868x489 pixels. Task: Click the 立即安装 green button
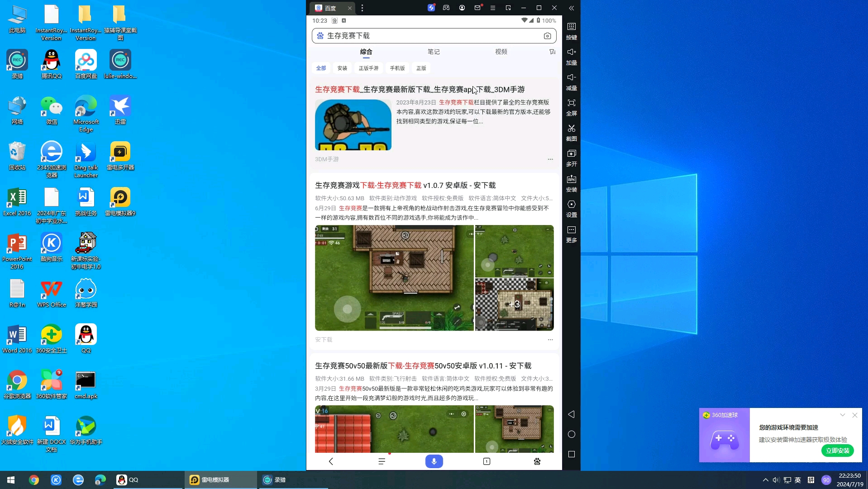tap(837, 451)
